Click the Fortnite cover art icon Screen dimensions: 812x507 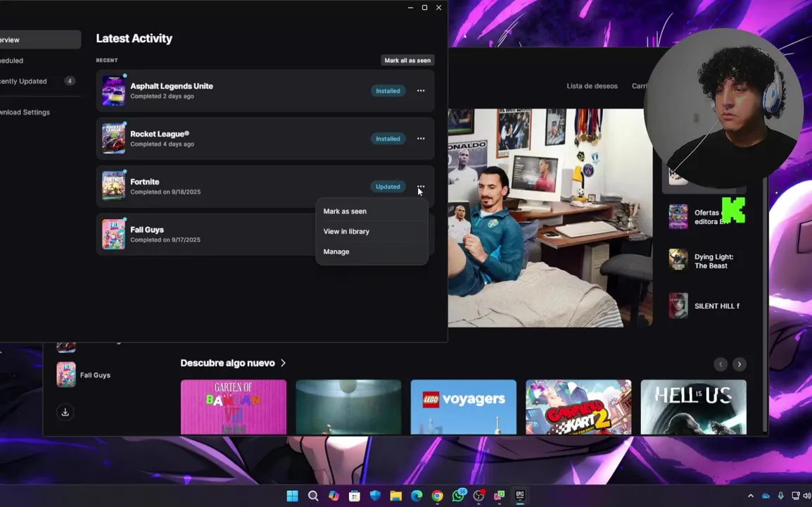tap(113, 186)
